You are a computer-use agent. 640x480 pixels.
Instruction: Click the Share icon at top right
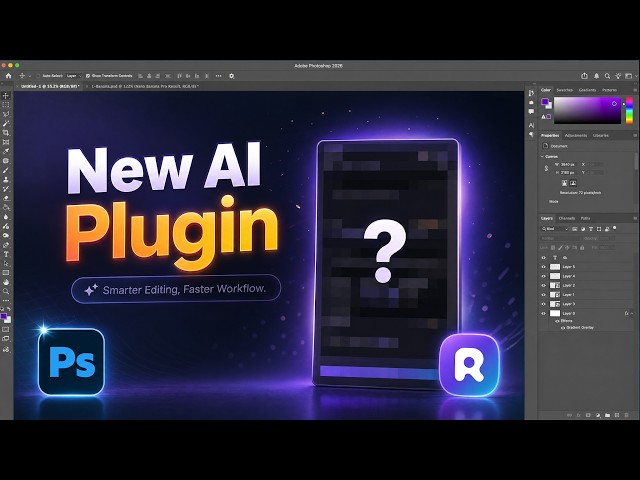point(584,76)
